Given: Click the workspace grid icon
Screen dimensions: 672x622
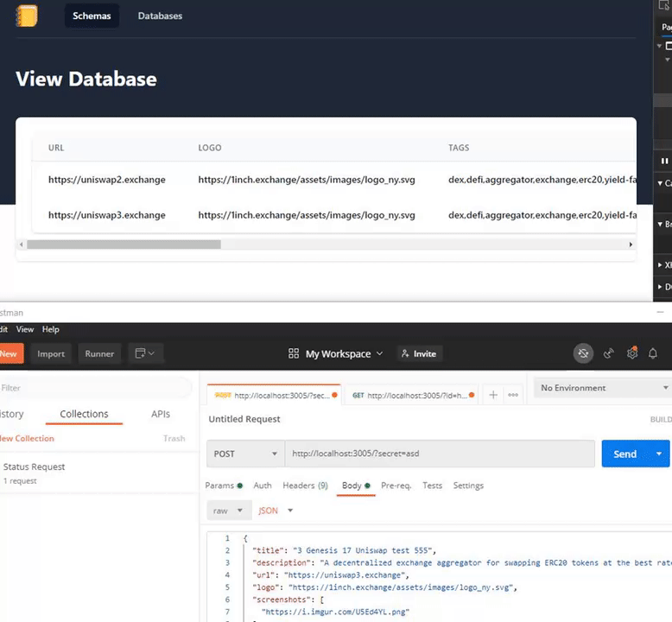Looking at the screenshot, I should 294,353.
